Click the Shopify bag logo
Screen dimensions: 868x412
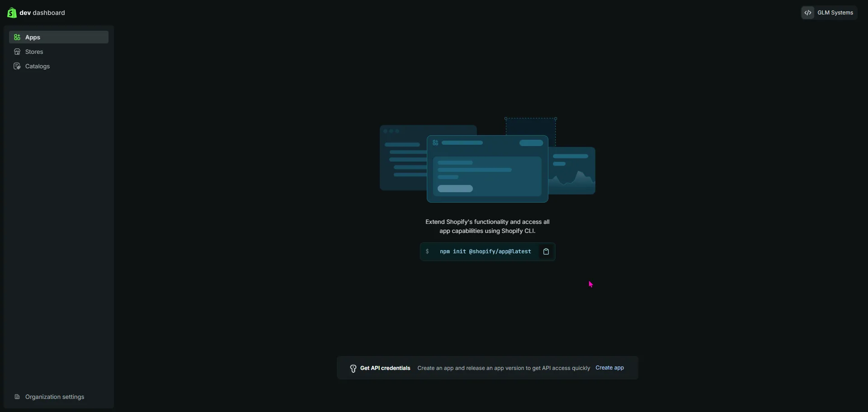pos(12,13)
